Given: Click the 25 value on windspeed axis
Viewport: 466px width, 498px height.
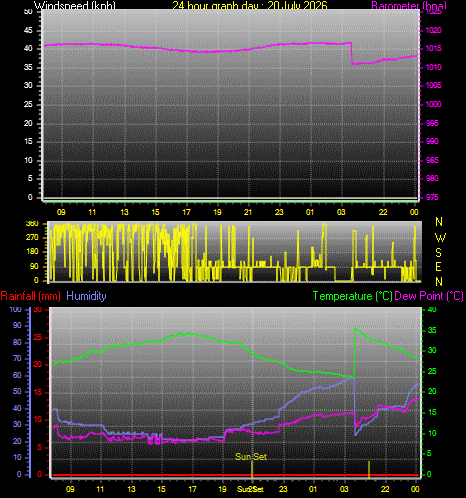Looking at the screenshot, I should point(28,104).
